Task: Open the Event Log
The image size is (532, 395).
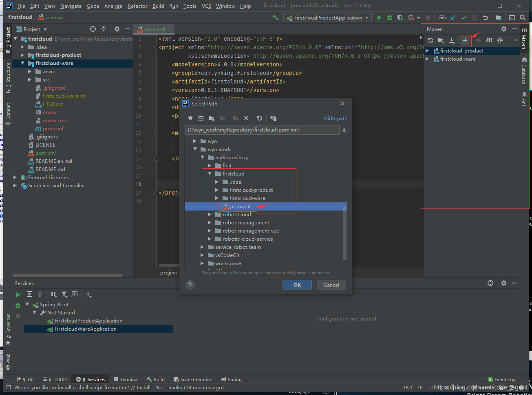Action: pyautogui.click(x=501, y=379)
